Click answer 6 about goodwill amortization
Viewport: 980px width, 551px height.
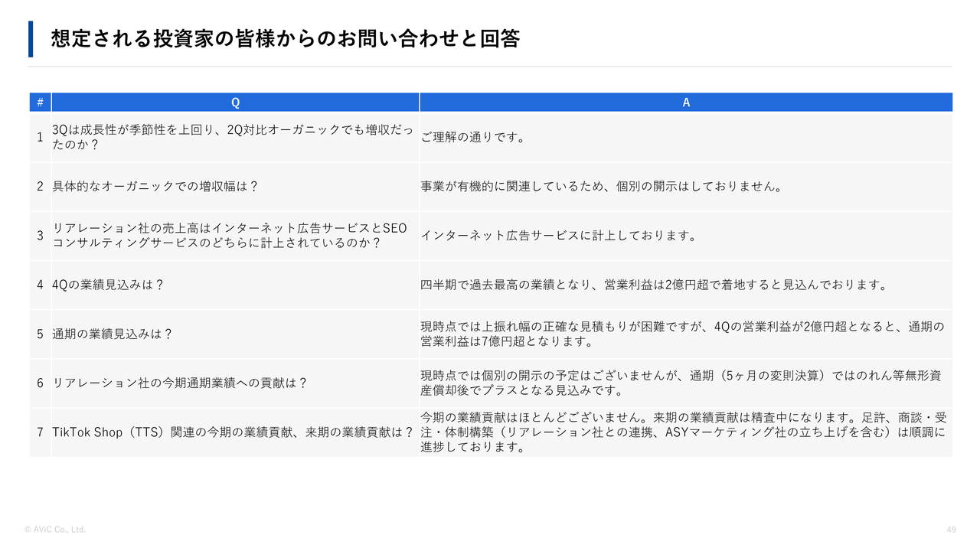(x=681, y=383)
